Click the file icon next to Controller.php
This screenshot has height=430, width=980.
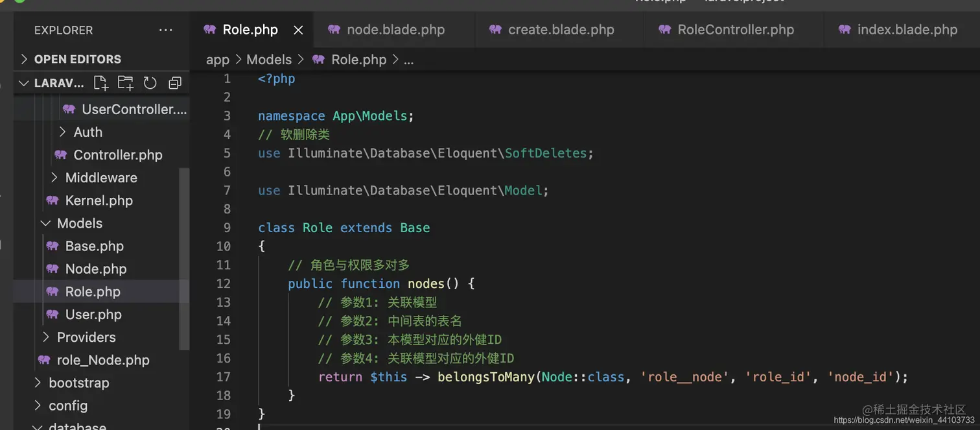click(x=61, y=154)
